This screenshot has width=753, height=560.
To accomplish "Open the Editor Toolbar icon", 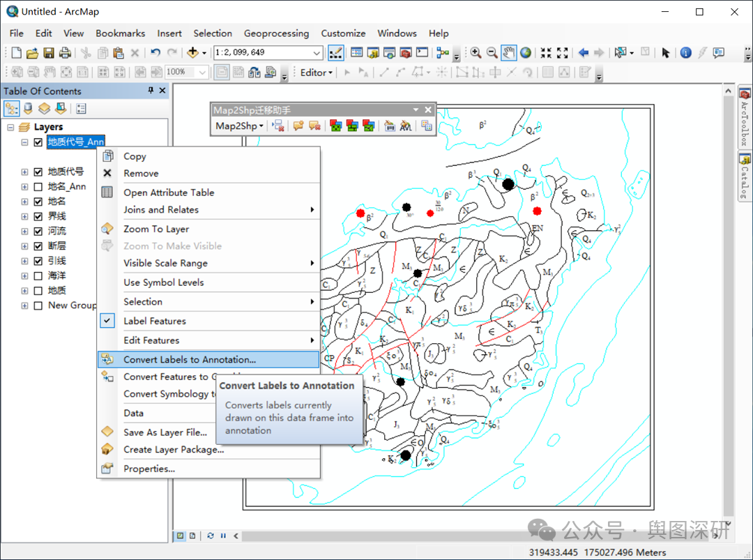I will tap(335, 52).
